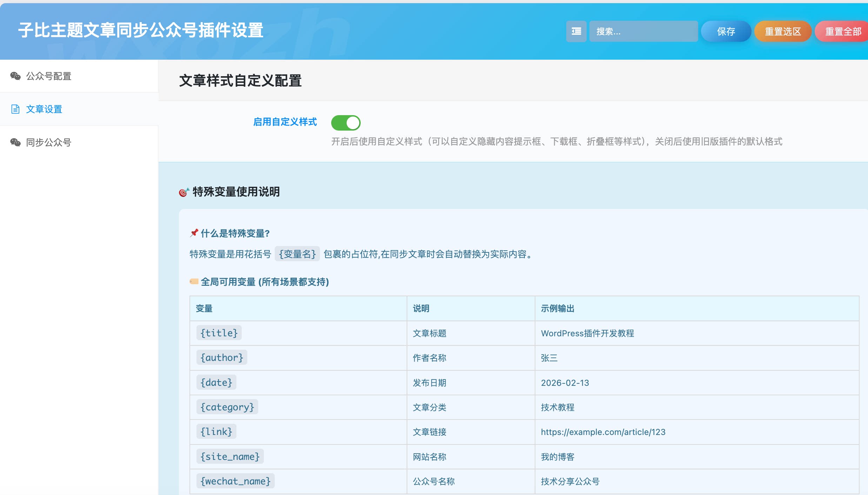Click the {author} variable code
868x495 pixels.
point(222,357)
